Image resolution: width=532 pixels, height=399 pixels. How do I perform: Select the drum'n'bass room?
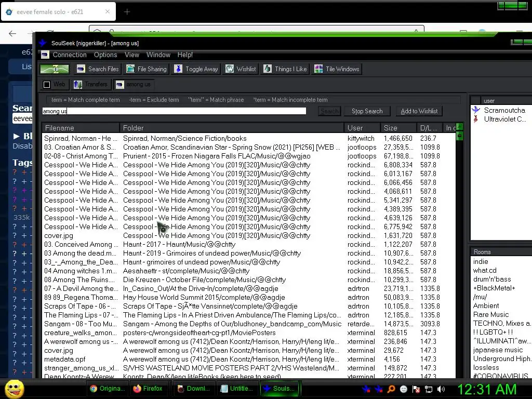click(491, 279)
